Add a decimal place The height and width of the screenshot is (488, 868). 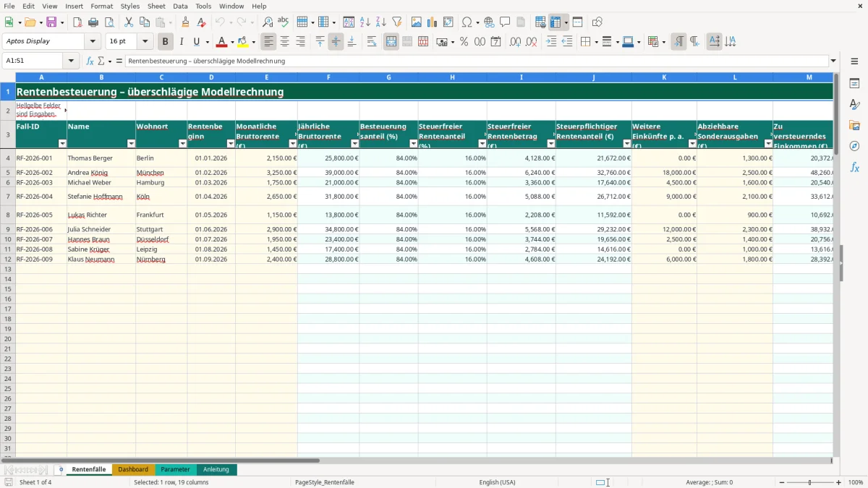pos(516,42)
